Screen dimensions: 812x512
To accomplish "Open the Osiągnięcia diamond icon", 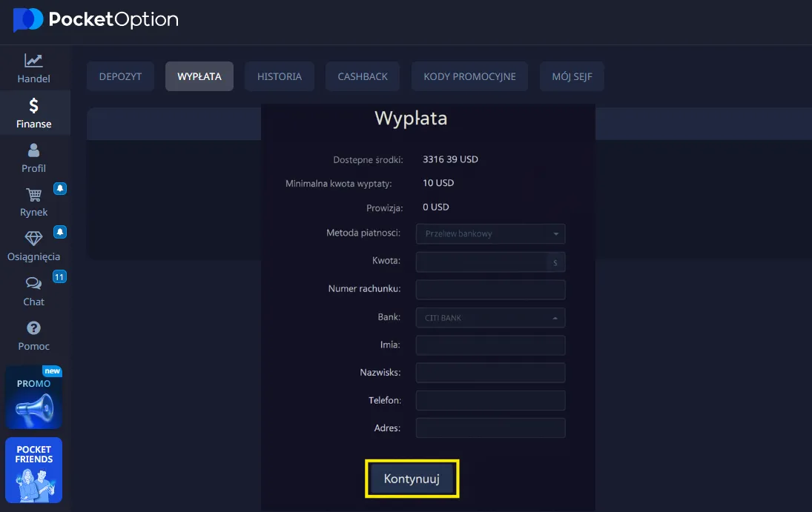I will pos(33,239).
